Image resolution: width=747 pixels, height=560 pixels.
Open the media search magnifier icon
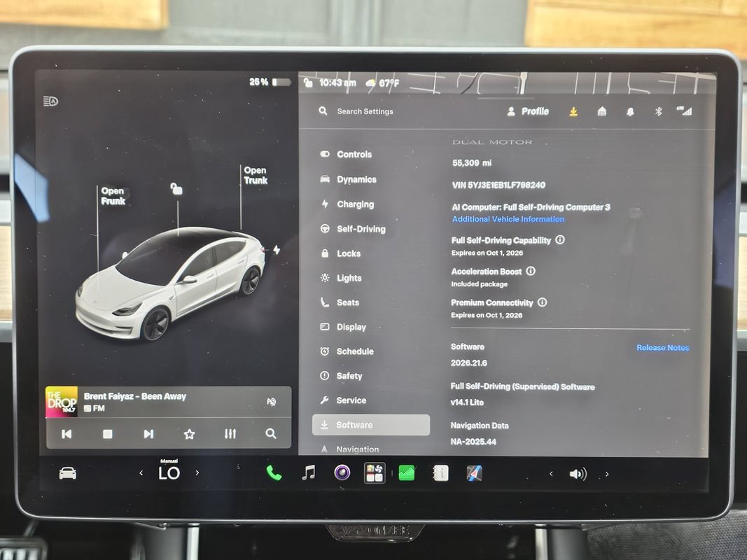tap(271, 434)
